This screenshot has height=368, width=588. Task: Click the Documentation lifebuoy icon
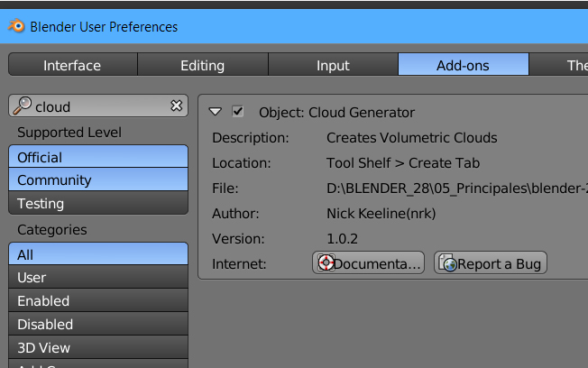pos(326,263)
